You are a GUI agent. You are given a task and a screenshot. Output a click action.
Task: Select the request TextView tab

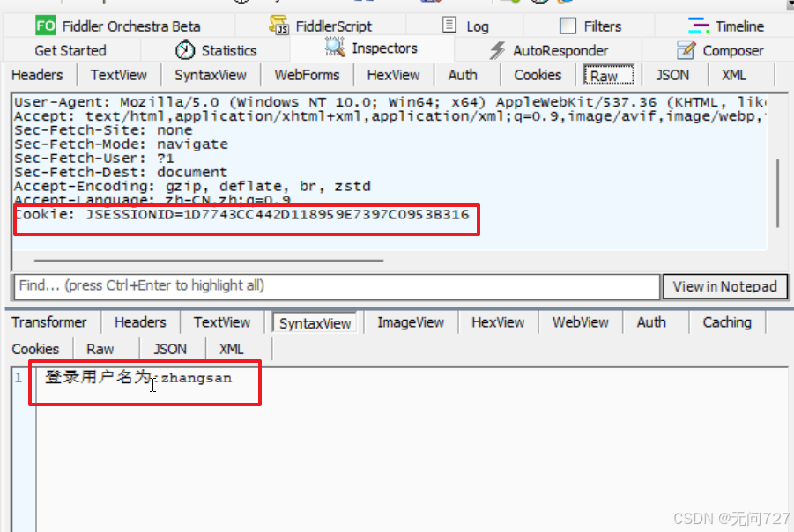click(118, 76)
